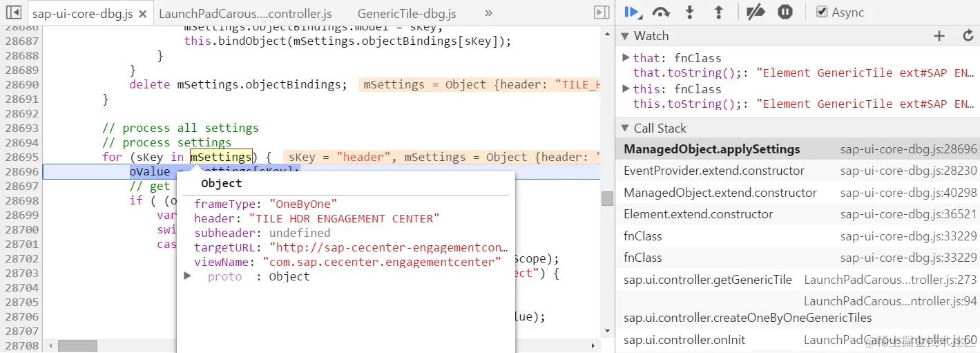980x353 pixels.
Task: Select sap.ui.controller.createOneByOneGenericTiles call frame
Action: (797, 309)
